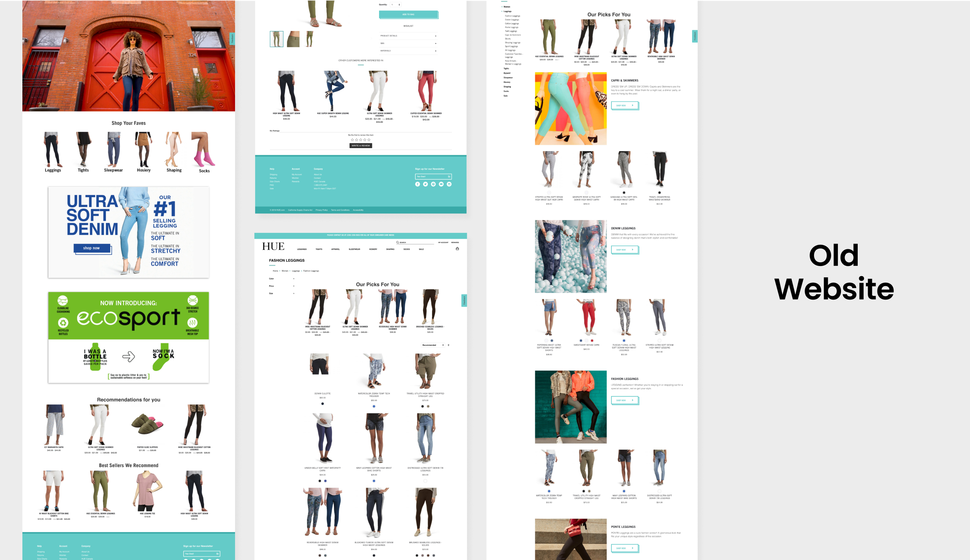Open the Recommended sort dropdown
Screen dimensions: 970x560
[x=433, y=345]
